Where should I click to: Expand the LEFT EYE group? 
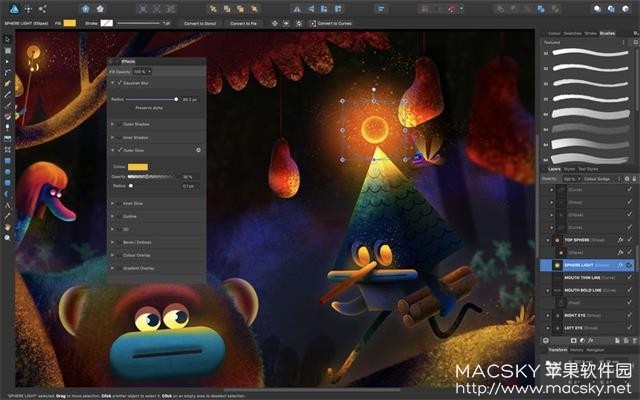pos(548,328)
